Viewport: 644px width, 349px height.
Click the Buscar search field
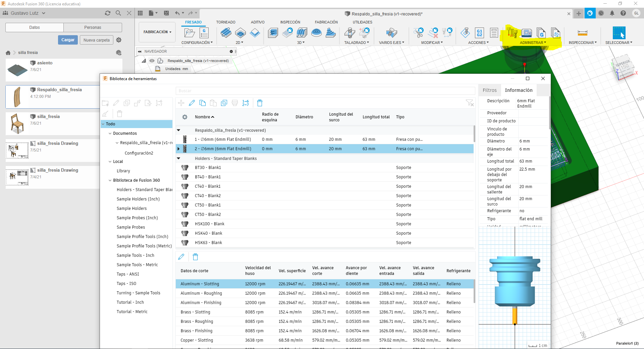(x=325, y=91)
